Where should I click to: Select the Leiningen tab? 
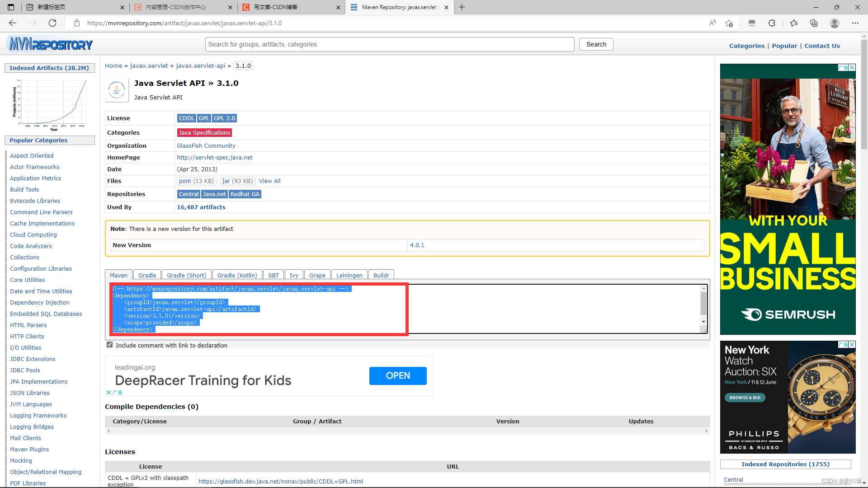[349, 275]
